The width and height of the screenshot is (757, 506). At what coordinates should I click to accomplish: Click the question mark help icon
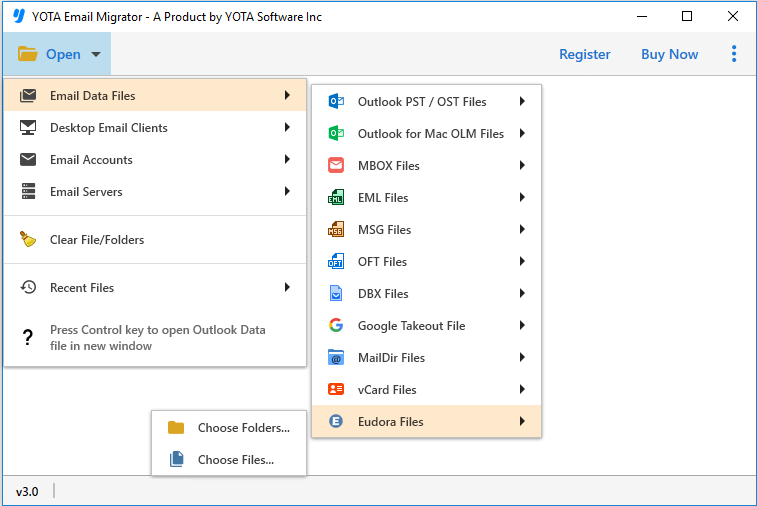pos(28,337)
